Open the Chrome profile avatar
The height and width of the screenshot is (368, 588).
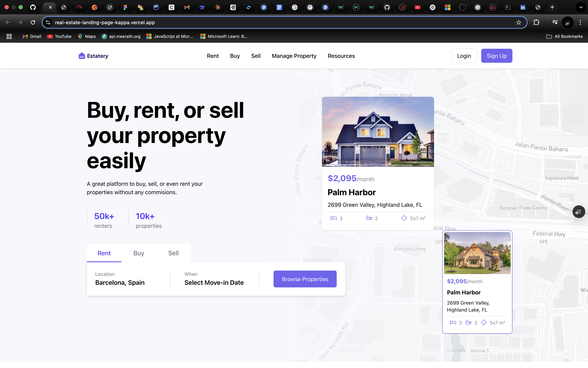[568, 22]
